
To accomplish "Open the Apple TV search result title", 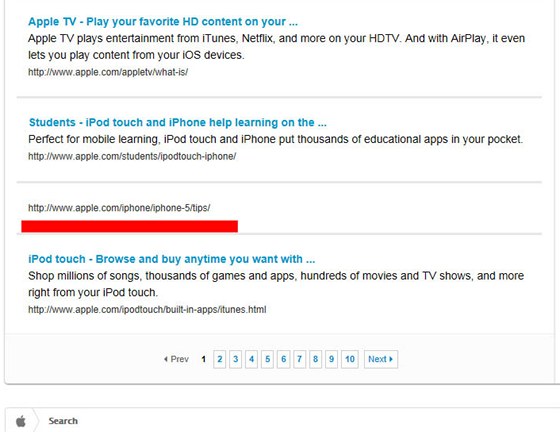I will (163, 22).
